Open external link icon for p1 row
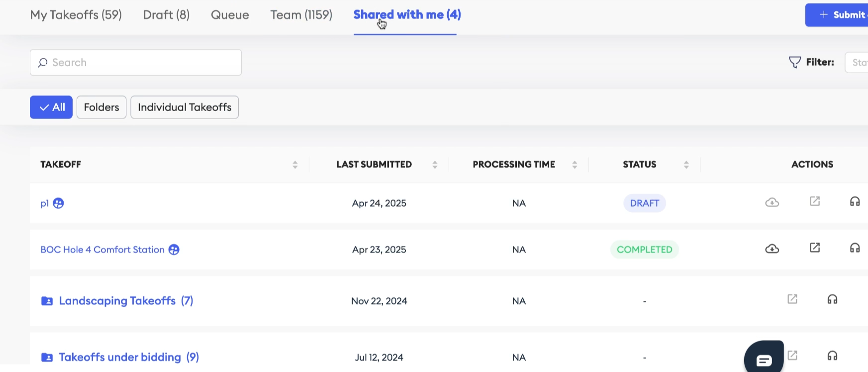Image resolution: width=868 pixels, height=372 pixels. (x=815, y=201)
